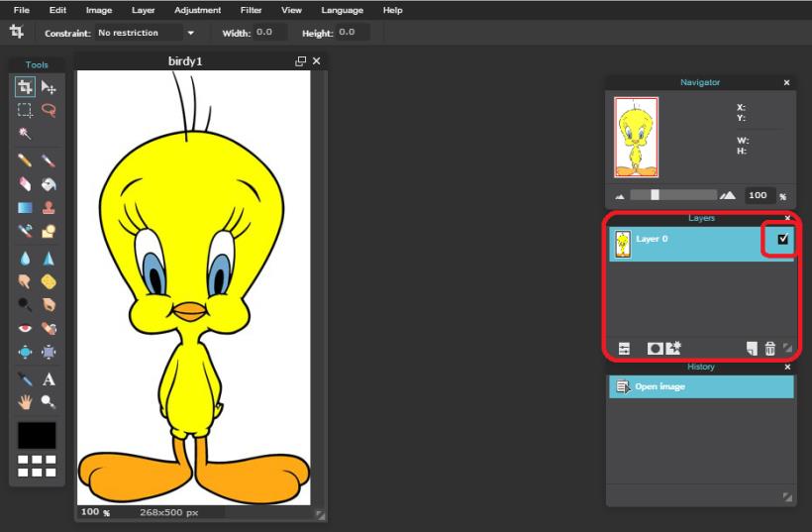This screenshot has height=532, width=812.
Task: Open the Filter menu
Action: pos(251,10)
